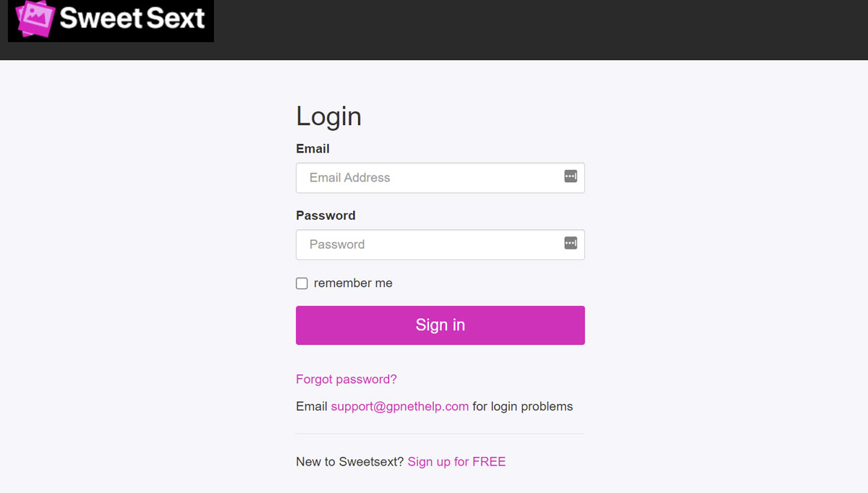This screenshot has height=493, width=868.
Task: Click the bold Email label above the field
Action: pyautogui.click(x=312, y=149)
